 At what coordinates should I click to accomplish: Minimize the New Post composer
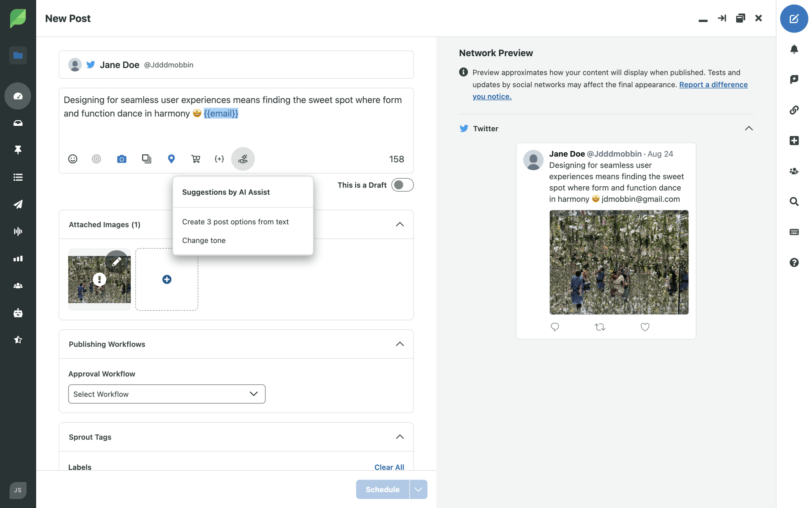click(x=703, y=20)
